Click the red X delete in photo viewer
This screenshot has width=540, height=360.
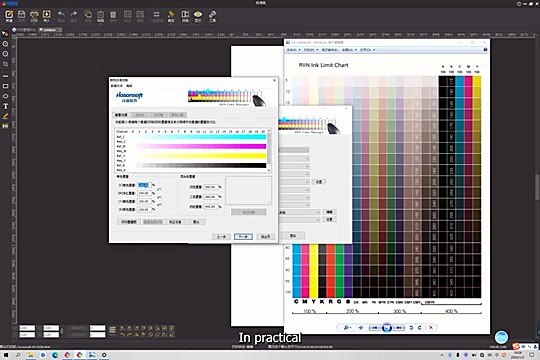pyautogui.click(x=431, y=328)
